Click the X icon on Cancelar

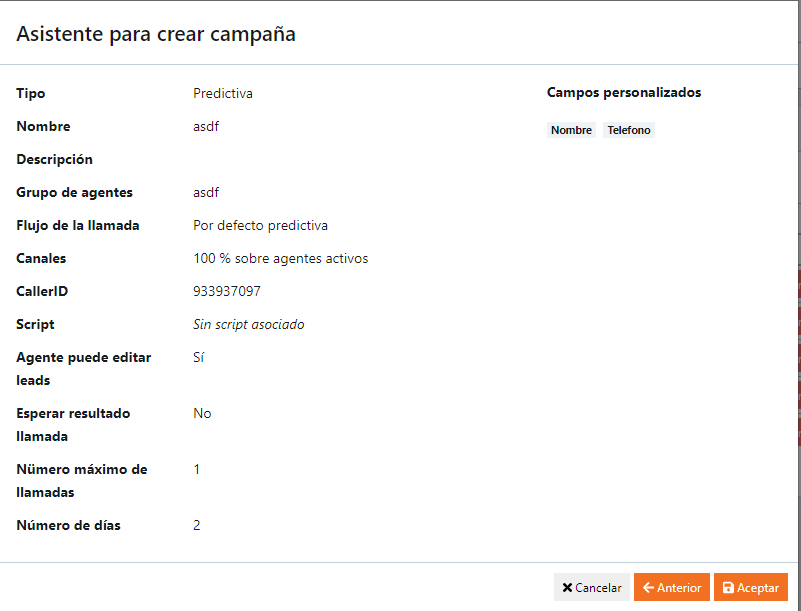pos(568,588)
